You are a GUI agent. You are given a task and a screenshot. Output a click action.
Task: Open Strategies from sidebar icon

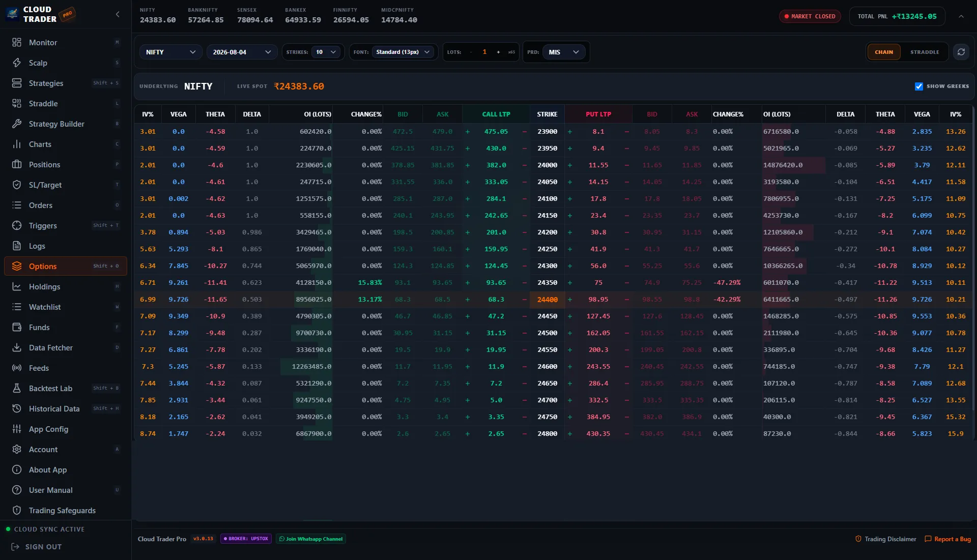pyautogui.click(x=17, y=83)
